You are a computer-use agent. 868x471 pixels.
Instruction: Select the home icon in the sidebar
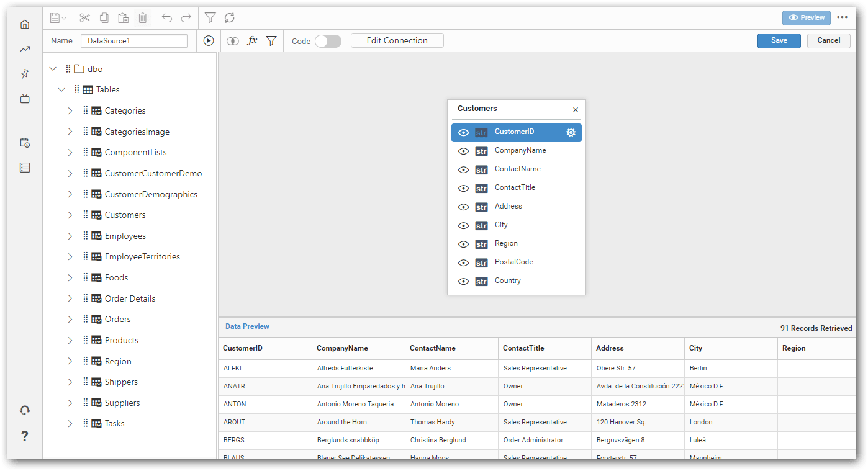coord(24,24)
